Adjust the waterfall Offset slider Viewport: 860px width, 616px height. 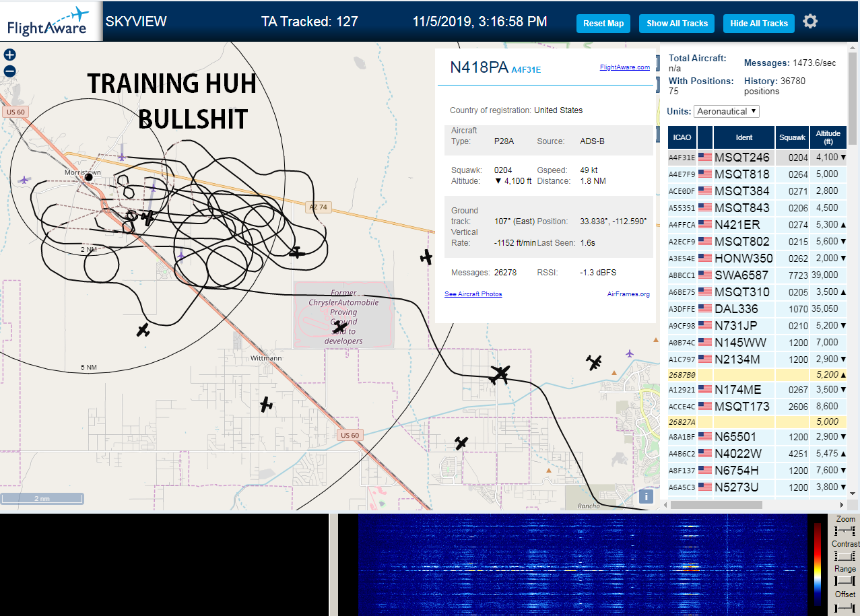pyautogui.click(x=844, y=607)
